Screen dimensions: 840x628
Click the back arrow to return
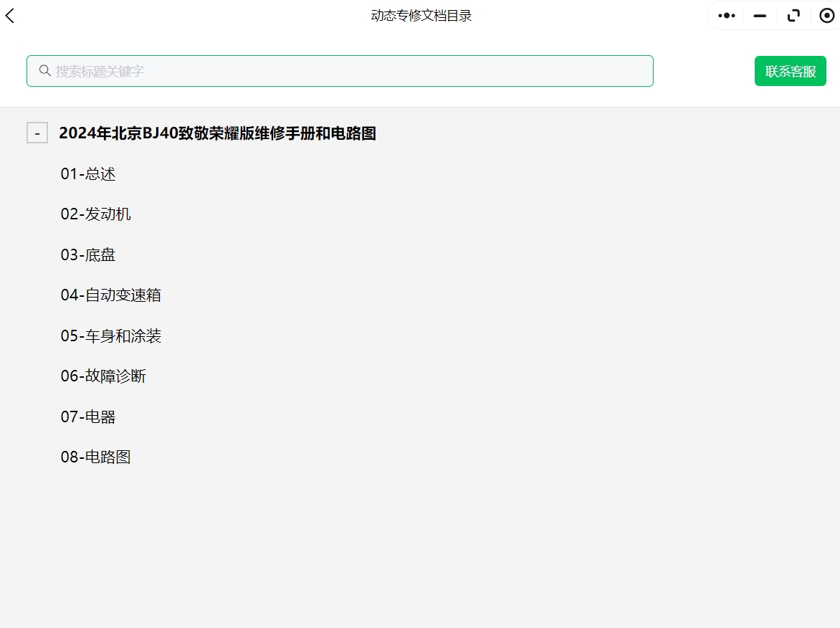[9, 15]
